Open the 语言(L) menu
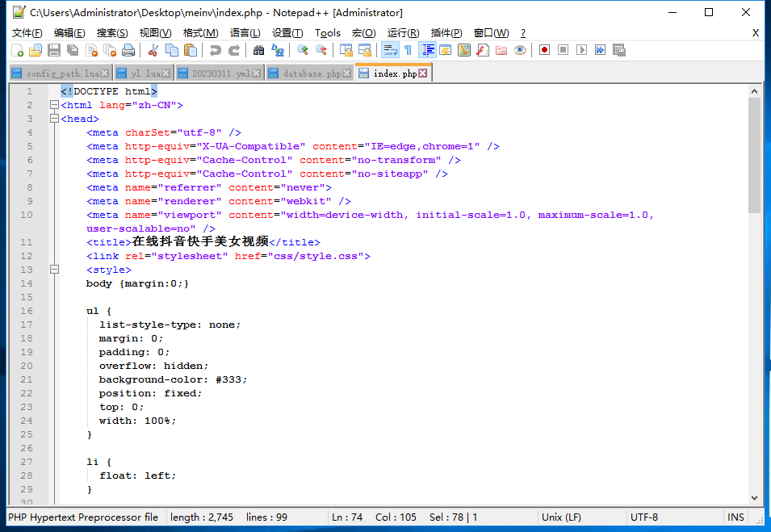Viewport: 771px width, 532px height. [245, 33]
